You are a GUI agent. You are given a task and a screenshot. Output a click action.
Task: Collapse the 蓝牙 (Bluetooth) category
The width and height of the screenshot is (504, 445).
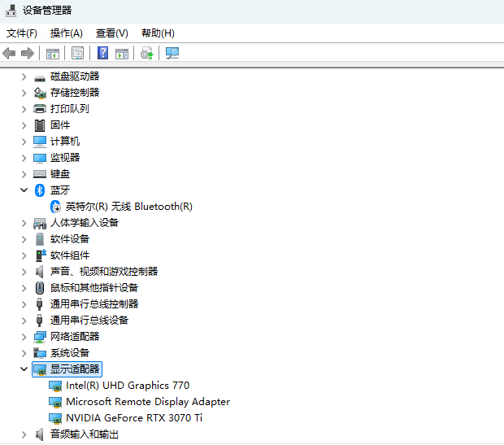click(24, 190)
